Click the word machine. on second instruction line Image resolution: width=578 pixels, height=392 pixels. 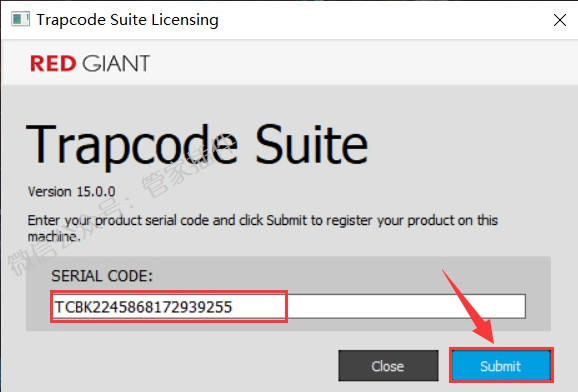[x=54, y=236]
